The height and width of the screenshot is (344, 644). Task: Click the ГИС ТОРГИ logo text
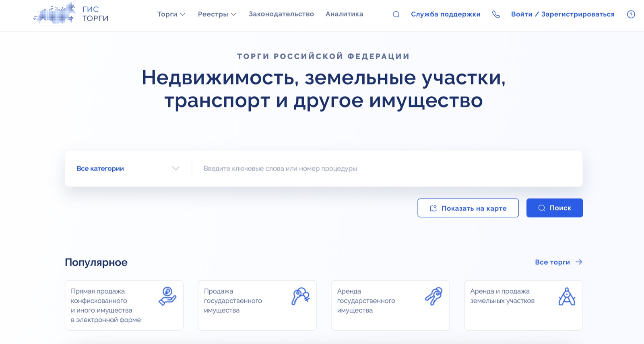(x=95, y=14)
